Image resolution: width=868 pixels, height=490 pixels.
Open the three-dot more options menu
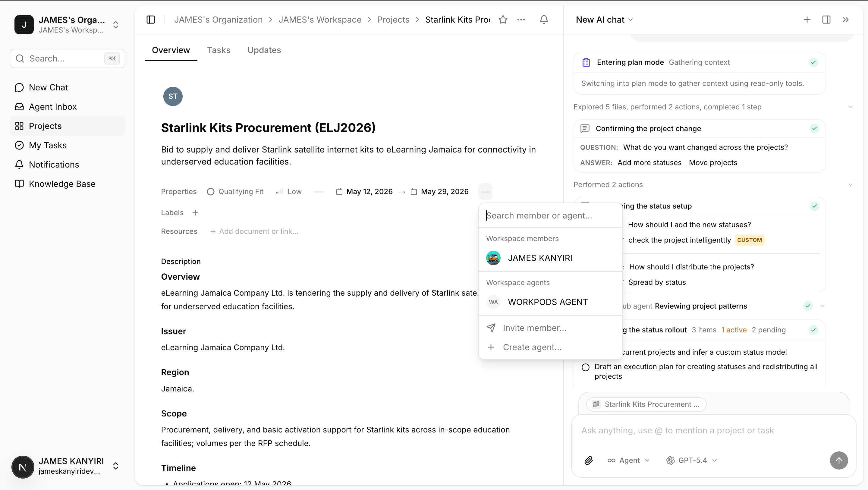coord(521,20)
